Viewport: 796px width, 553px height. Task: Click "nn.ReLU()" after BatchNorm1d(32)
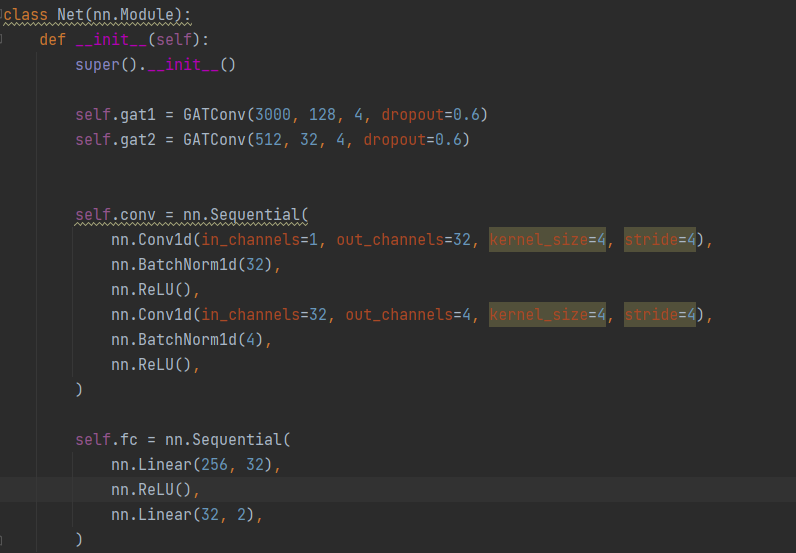151,290
